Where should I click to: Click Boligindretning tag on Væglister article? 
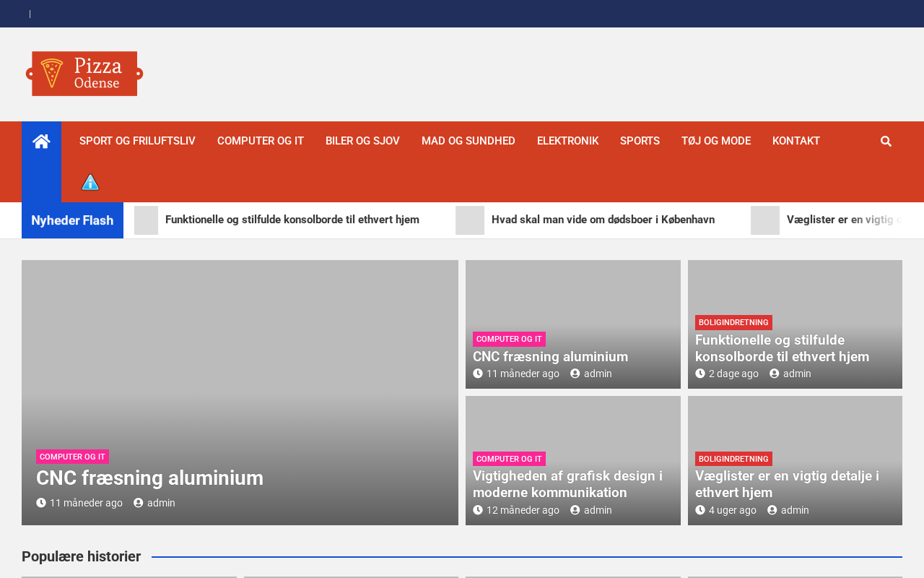tap(733, 459)
